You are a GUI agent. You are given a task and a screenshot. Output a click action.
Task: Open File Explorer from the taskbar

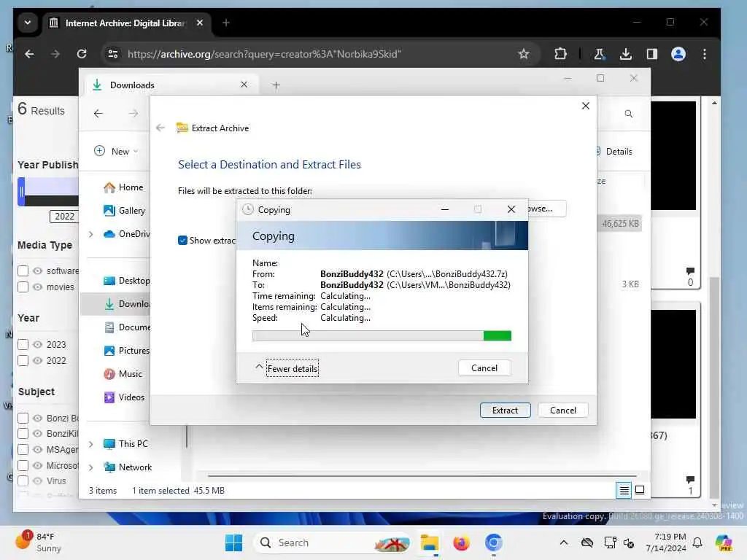pos(430,542)
